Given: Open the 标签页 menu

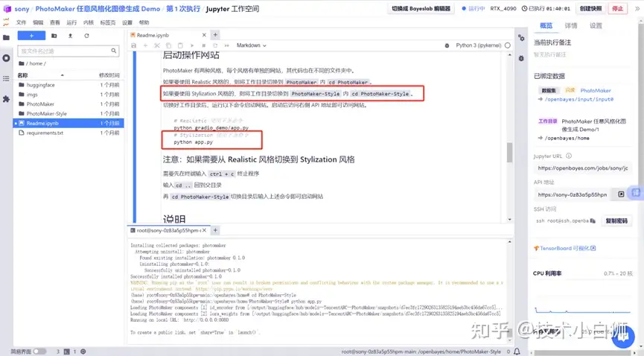Looking at the screenshot, I should pos(108,22).
